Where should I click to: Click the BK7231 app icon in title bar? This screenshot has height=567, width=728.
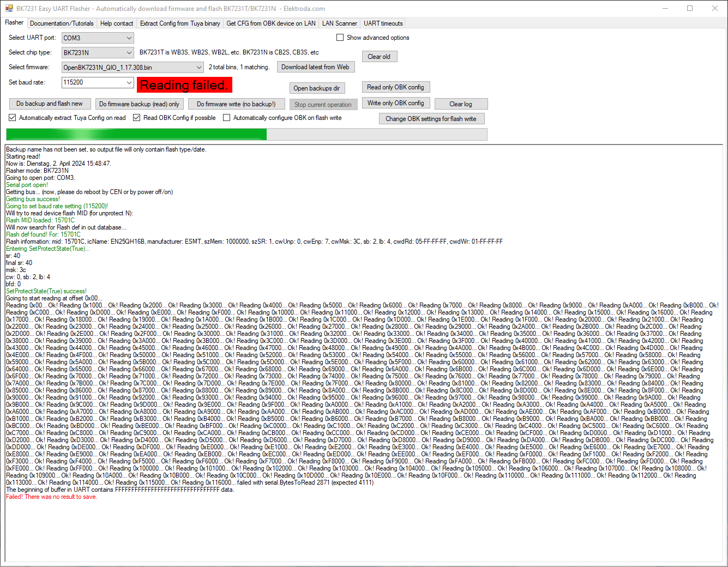pos(9,8)
